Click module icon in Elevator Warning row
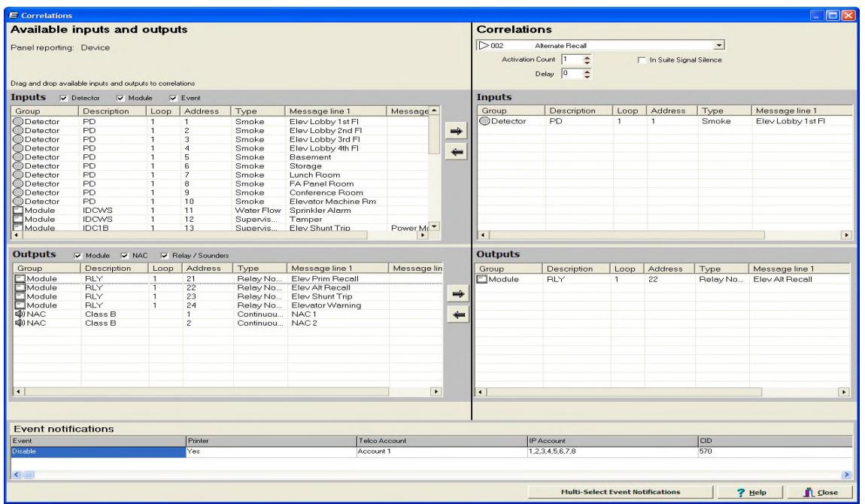Screen dimensions: 865x504 (20, 305)
